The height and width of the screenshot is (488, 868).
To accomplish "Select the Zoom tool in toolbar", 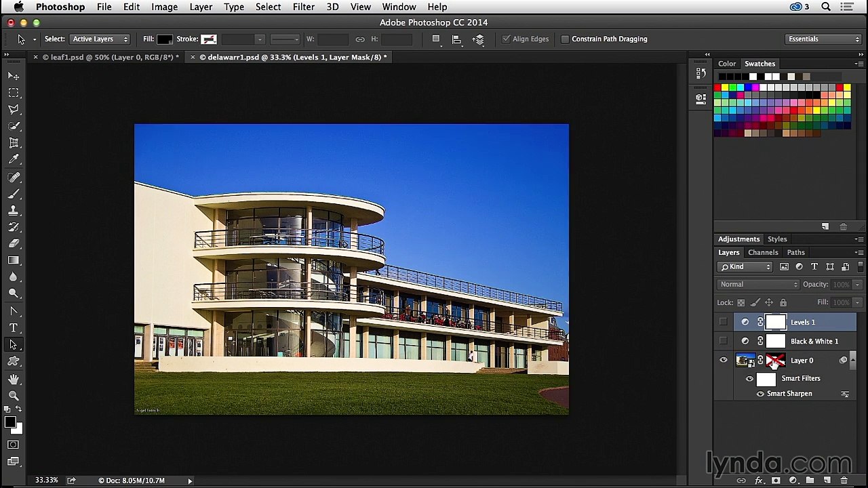I will point(14,395).
